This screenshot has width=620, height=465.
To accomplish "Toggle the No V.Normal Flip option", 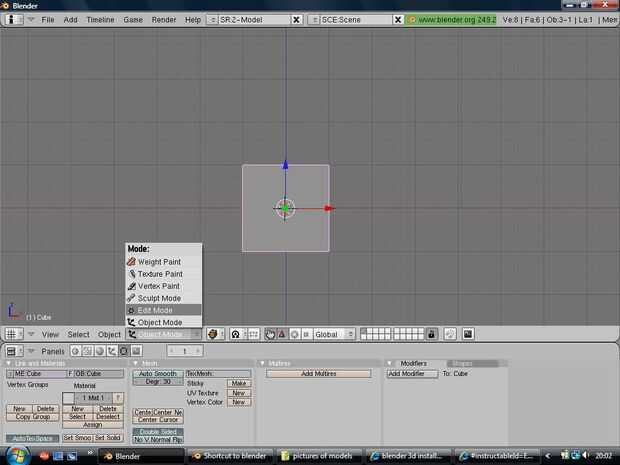I will [x=158, y=440].
